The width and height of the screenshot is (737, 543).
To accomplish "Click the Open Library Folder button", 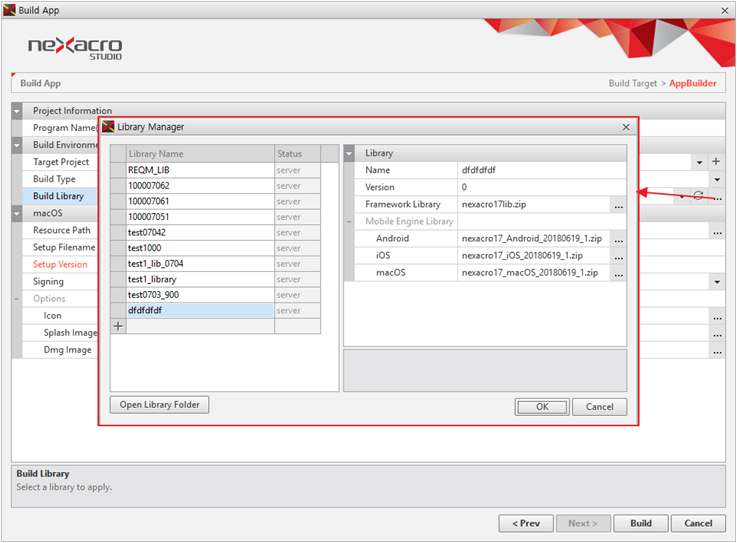I will pos(159,405).
